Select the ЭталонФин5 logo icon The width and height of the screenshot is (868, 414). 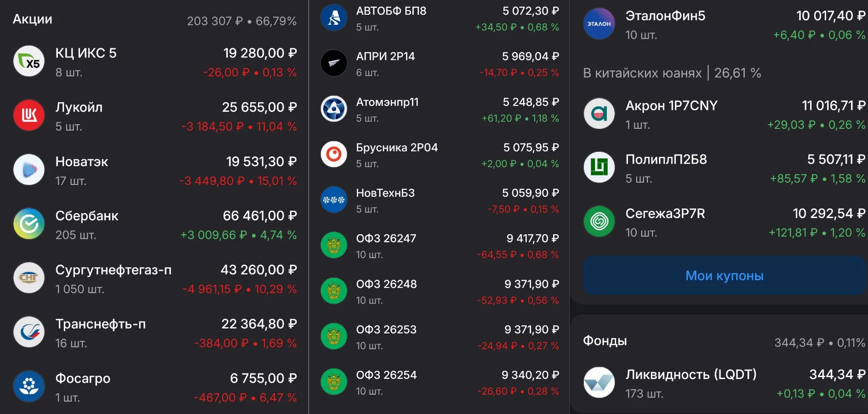pos(599,24)
